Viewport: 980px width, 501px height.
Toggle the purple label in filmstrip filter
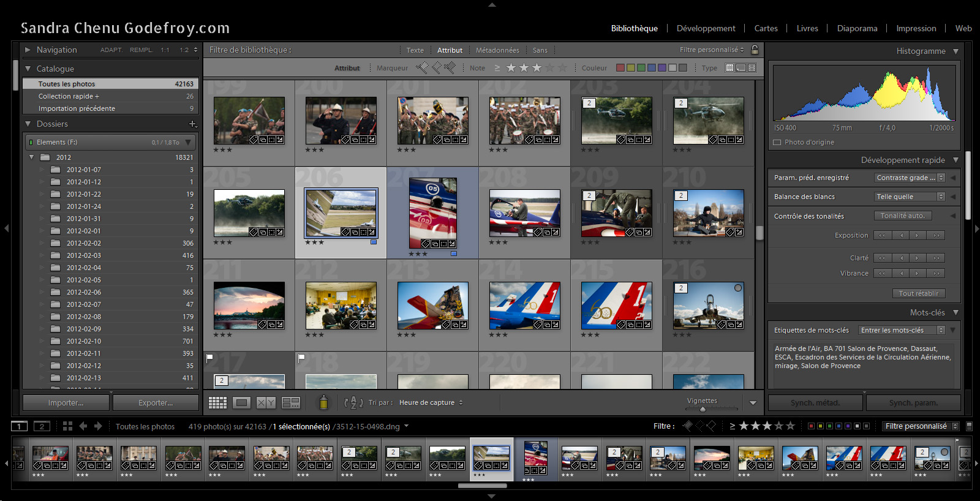click(x=848, y=426)
